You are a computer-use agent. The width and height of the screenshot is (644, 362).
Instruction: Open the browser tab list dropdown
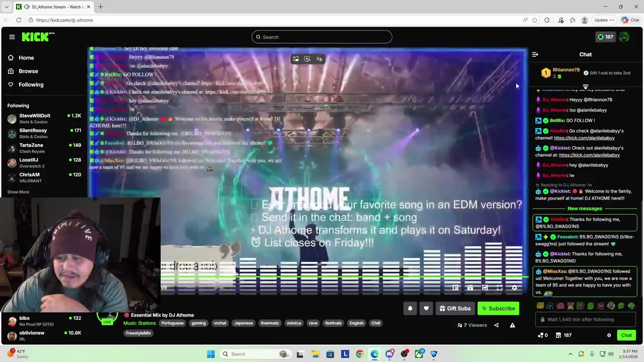point(7,7)
